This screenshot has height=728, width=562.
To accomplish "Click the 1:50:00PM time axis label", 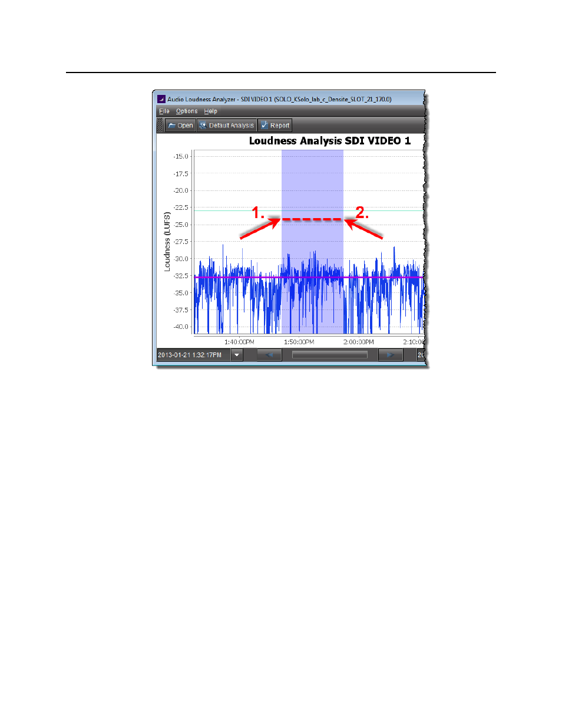I will point(299,342).
